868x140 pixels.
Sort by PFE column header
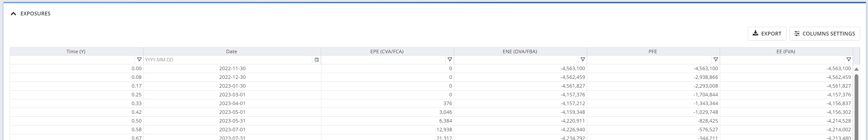coord(653,52)
